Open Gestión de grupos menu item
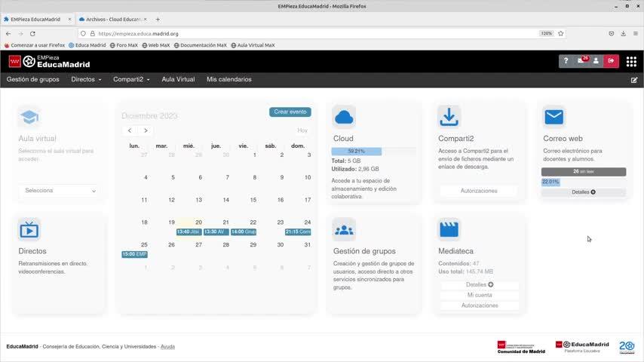 [33, 79]
